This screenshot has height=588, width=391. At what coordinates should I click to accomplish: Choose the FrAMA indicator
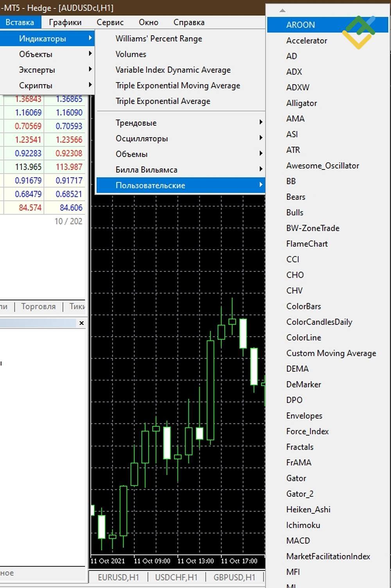point(328,462)
